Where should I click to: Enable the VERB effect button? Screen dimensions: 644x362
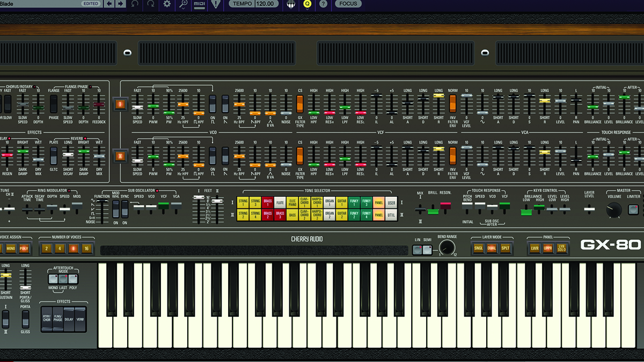pyautogui.click(x=80, y=319)
